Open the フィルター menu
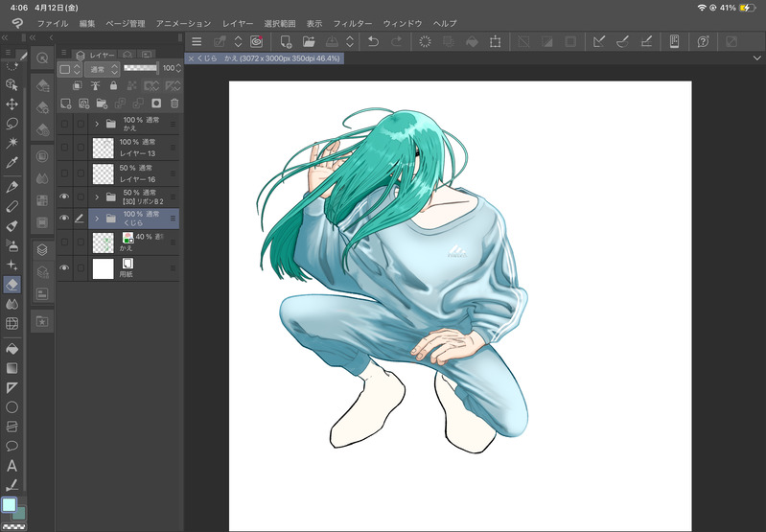The height and width of the screenshot is (532, 766). 353,22
